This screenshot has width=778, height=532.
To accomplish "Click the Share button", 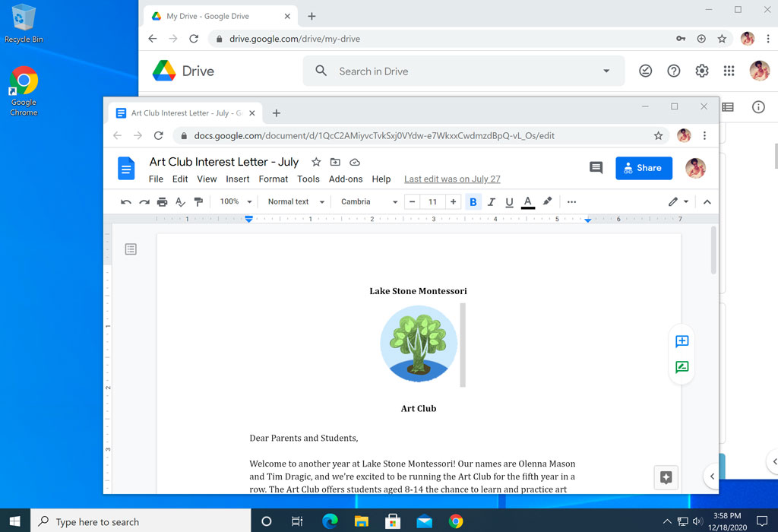I will pyautogui.click(x=644, y=168).
